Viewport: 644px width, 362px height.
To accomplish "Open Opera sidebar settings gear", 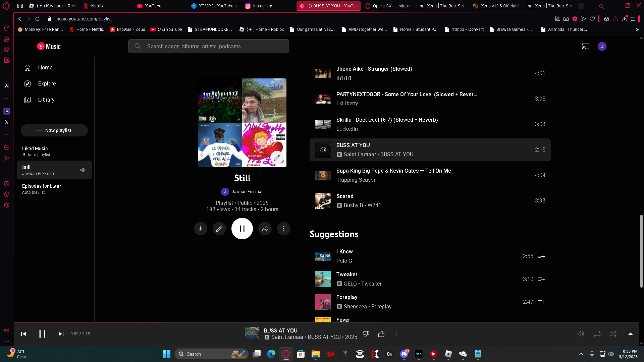I will pyautogui.click(x=7, y=205).
